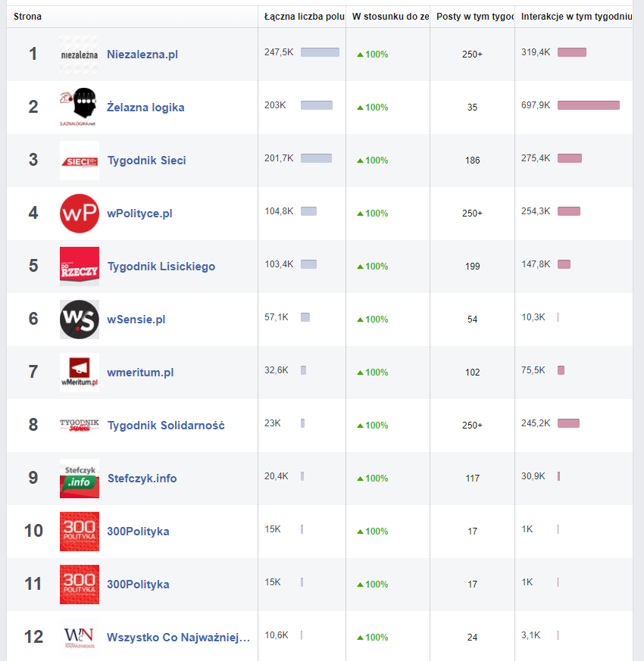Open the wmeritum.pl page link

140,373
